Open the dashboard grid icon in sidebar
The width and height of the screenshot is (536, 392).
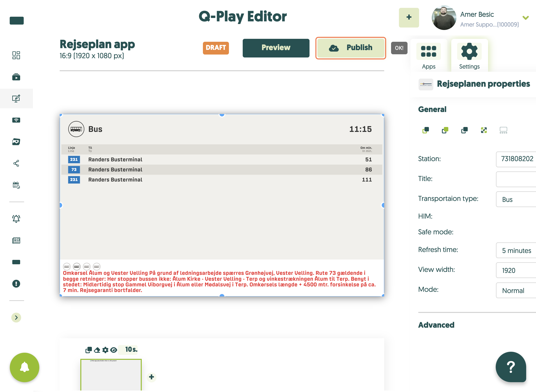pyautogui.click(x=16, y=55)
